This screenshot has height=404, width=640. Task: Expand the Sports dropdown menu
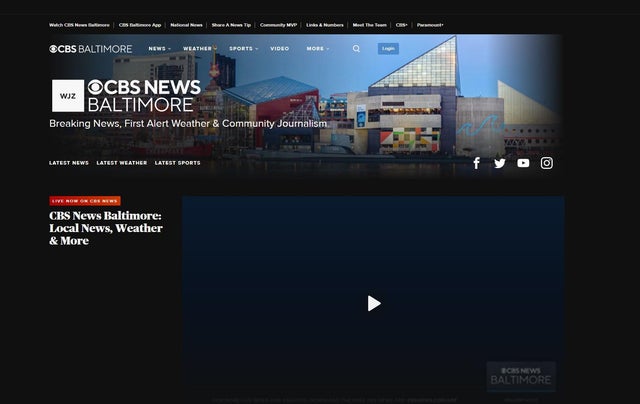(x=244, y=49)
